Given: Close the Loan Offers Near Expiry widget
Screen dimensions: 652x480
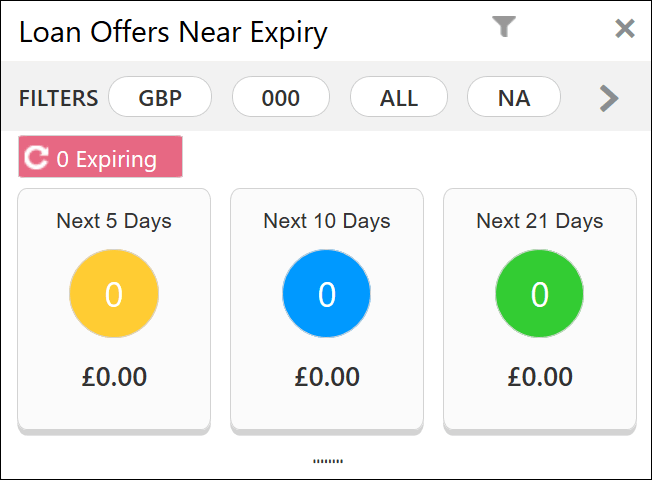Looking at the screenshot, I should 625,29.
